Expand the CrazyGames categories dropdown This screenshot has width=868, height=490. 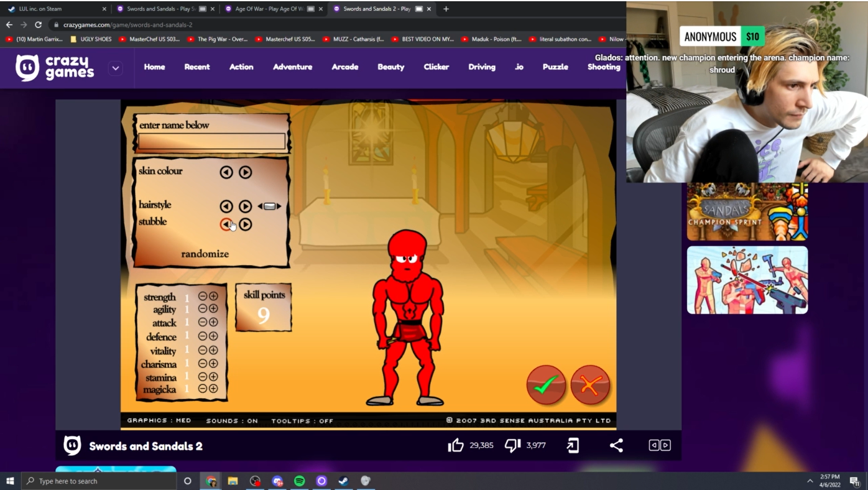point(116,68)
